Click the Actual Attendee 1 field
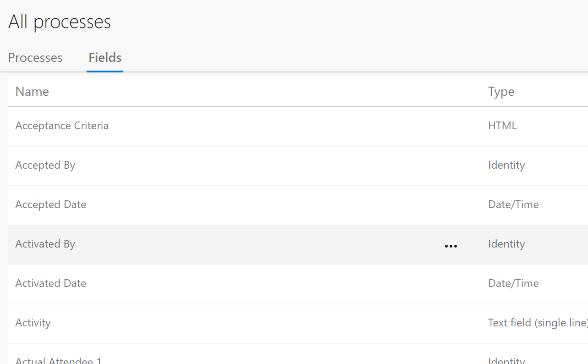 [58, 360]
